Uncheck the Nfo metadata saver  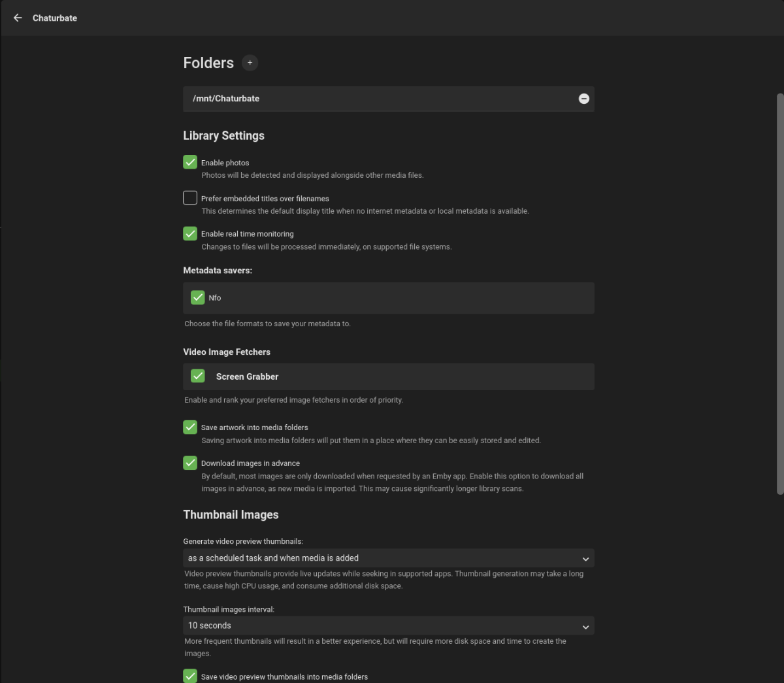[x=198, y=297]
